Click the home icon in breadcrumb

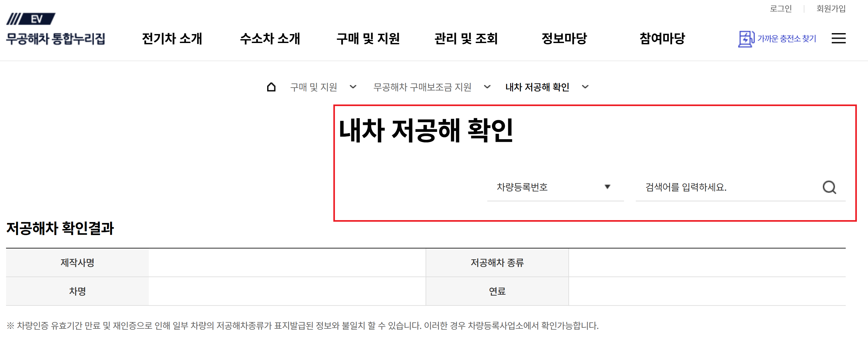click(271, 87)
